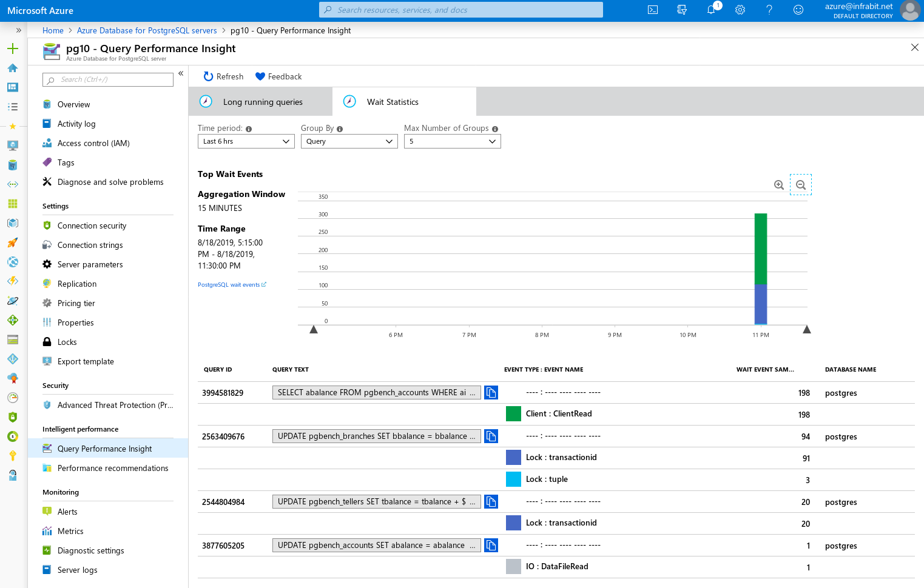Open the Replication page

coord(77,284)
